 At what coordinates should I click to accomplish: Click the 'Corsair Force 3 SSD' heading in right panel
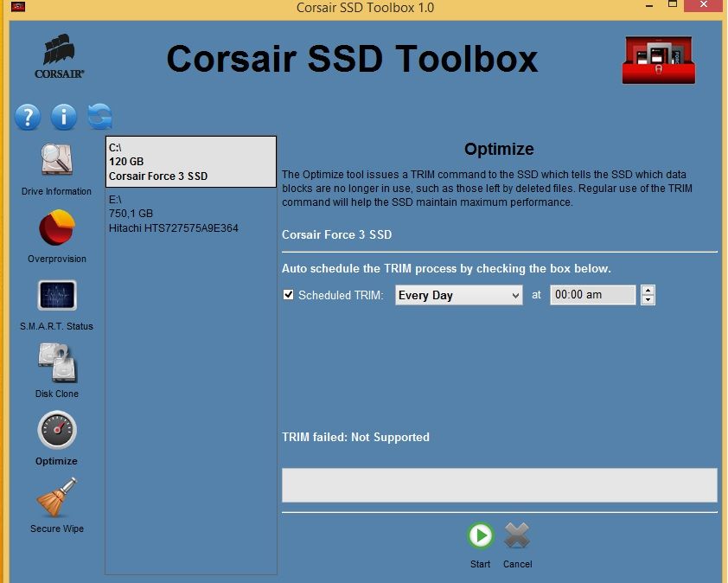(x=336, y=234)
